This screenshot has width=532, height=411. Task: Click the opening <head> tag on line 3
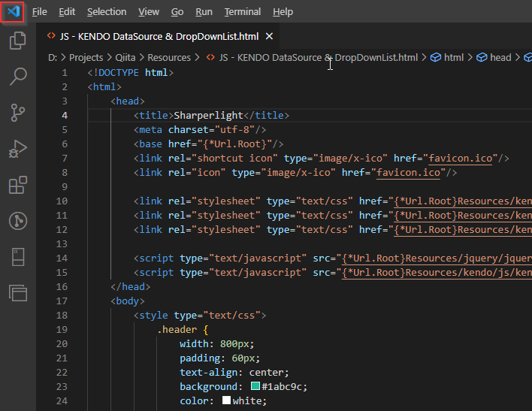[128, 101]
